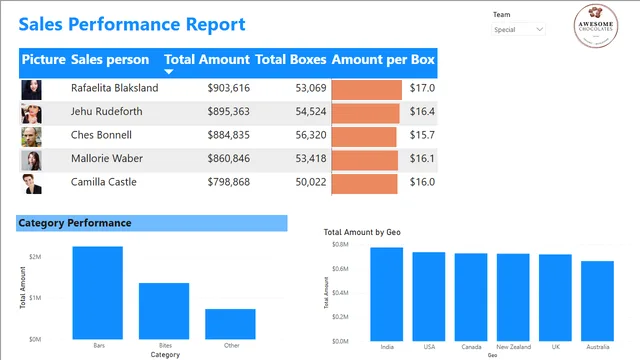Sort by the Sales person column header
640x360 pixels.
(x=110, y=60)
